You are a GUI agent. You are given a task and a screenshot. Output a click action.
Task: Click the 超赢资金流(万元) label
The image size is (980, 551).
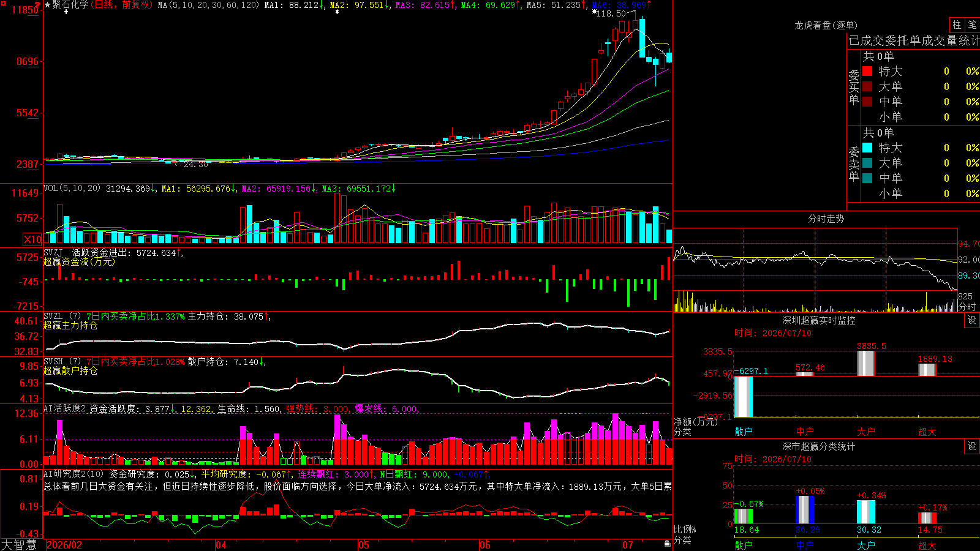(x=79, y=262)
